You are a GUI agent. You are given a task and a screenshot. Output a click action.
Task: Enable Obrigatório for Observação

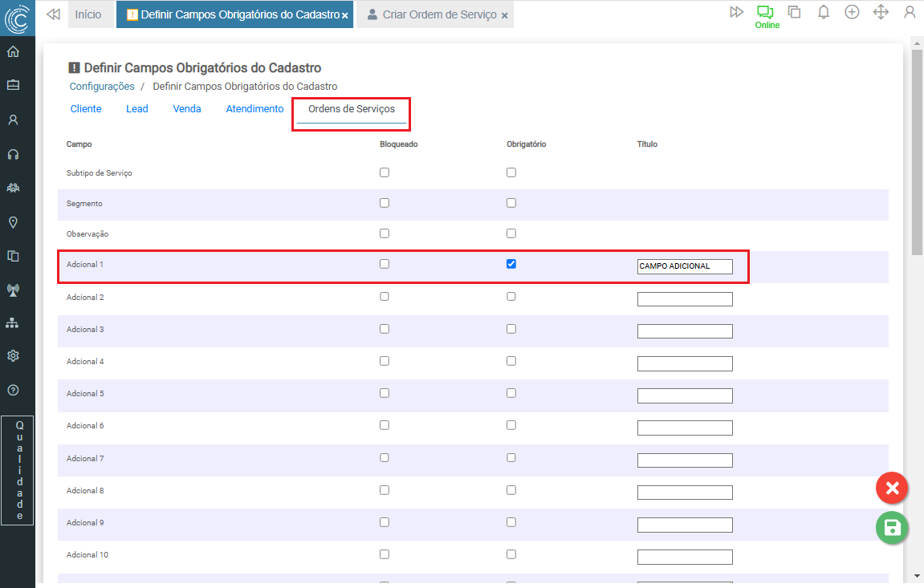[x=511, y=233]
